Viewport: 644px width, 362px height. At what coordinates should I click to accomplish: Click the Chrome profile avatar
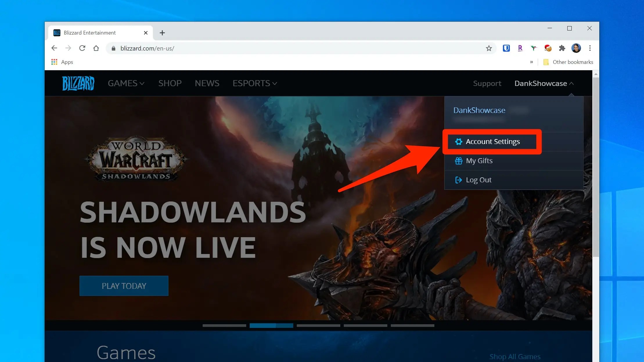[576, 48]
